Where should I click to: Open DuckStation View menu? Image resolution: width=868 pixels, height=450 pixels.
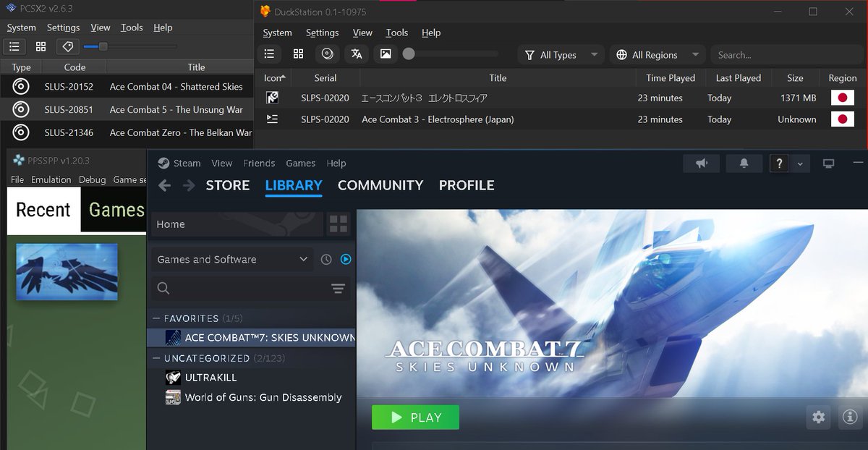(362, 33)
